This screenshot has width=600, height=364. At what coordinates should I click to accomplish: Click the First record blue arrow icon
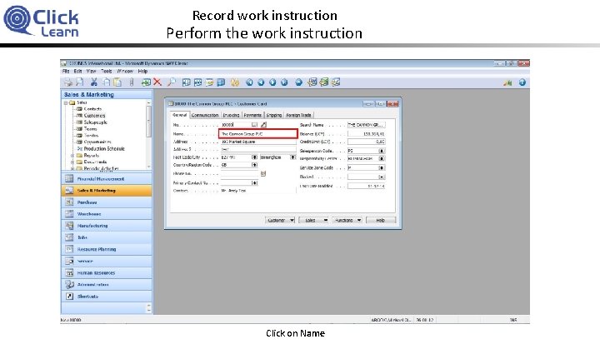(249, 82)
